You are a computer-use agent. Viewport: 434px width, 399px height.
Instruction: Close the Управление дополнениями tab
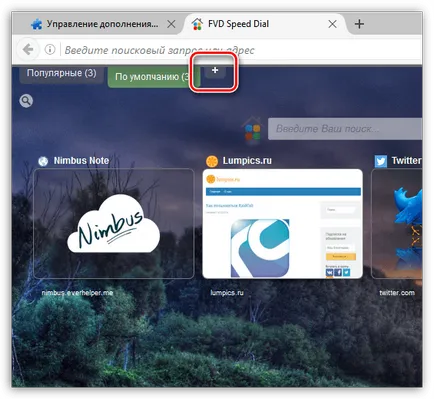pyautogui.click(x=171, y=24)
